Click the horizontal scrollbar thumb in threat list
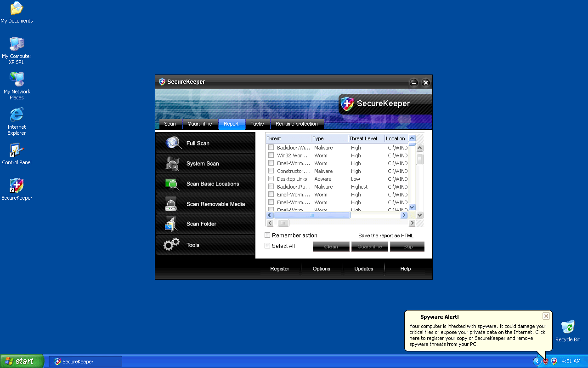The height and width of the screenshot is (368, 588). point(312,215)
